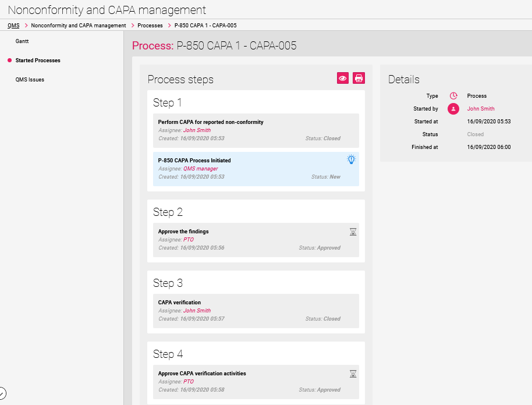Select Started Processes in the sidebar
This screenshot has width=532, height=405.
click(x=38, y=61)
